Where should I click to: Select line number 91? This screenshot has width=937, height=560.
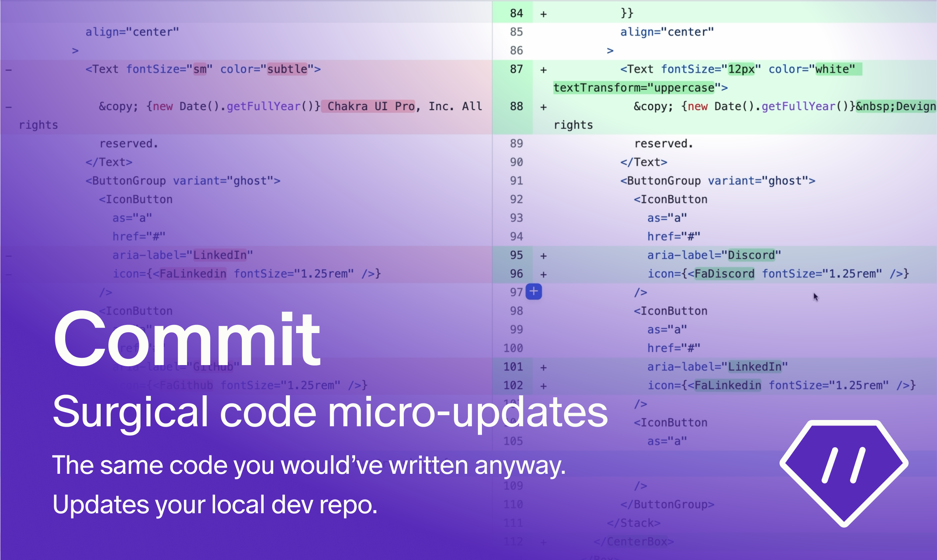tap(516, 181)
